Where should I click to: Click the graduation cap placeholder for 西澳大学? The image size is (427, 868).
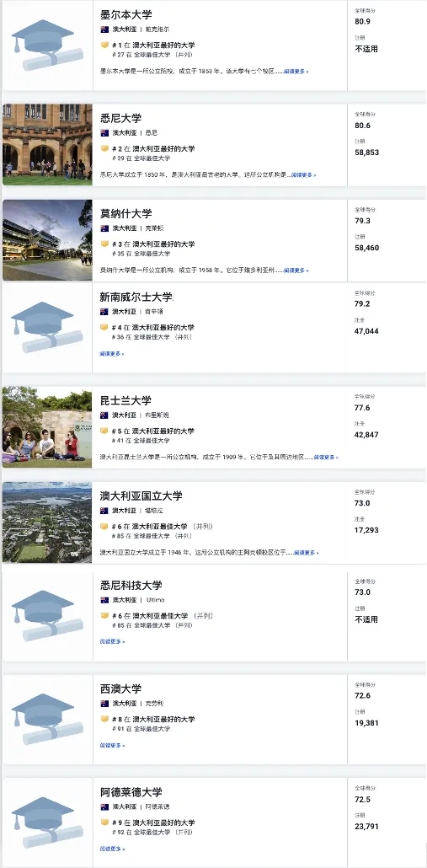(47, 719)
